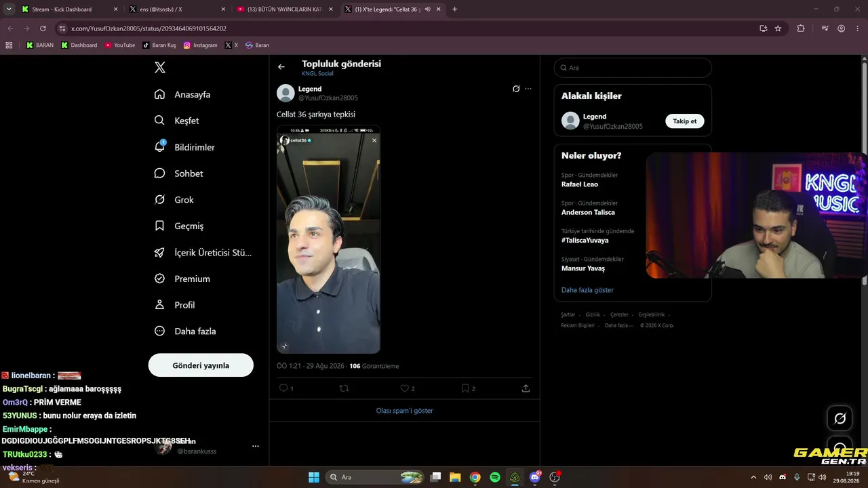Open Grok icon in sidebar

click(x=159, y=199)
